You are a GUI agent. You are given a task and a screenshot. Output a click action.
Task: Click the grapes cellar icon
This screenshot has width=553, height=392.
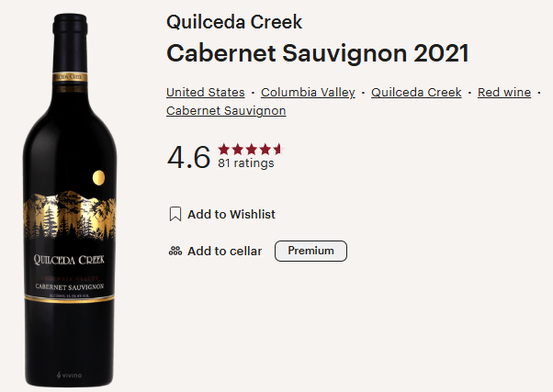175,251
